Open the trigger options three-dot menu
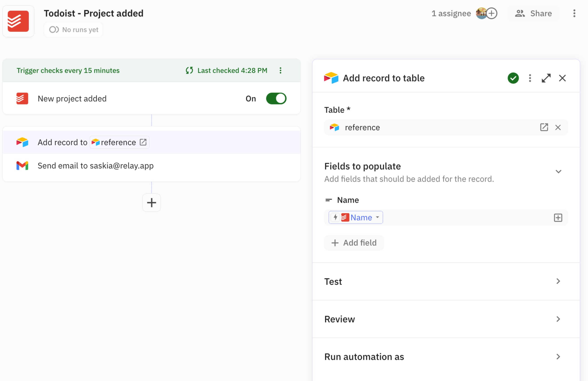The image size is (588, 381). coord(280,70)
